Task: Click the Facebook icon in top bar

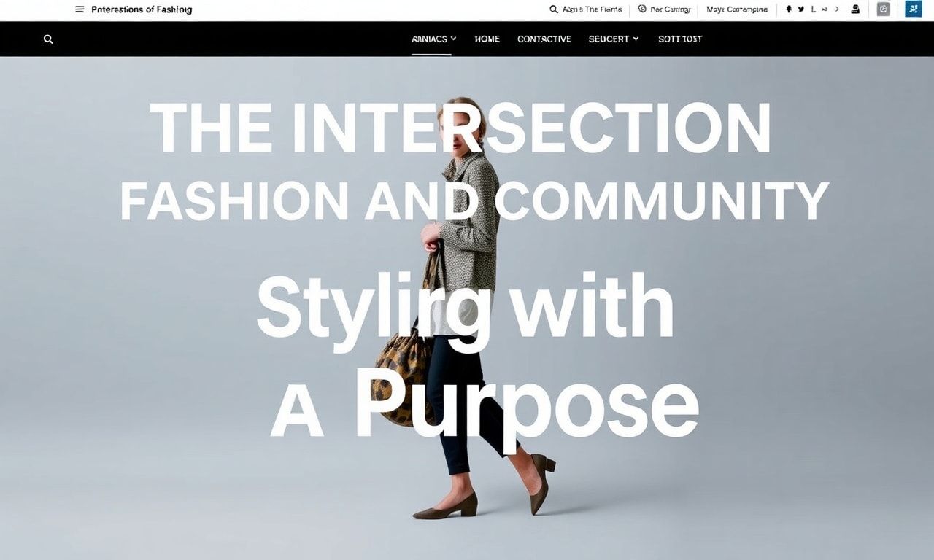Action: click(x=789, y=9)
